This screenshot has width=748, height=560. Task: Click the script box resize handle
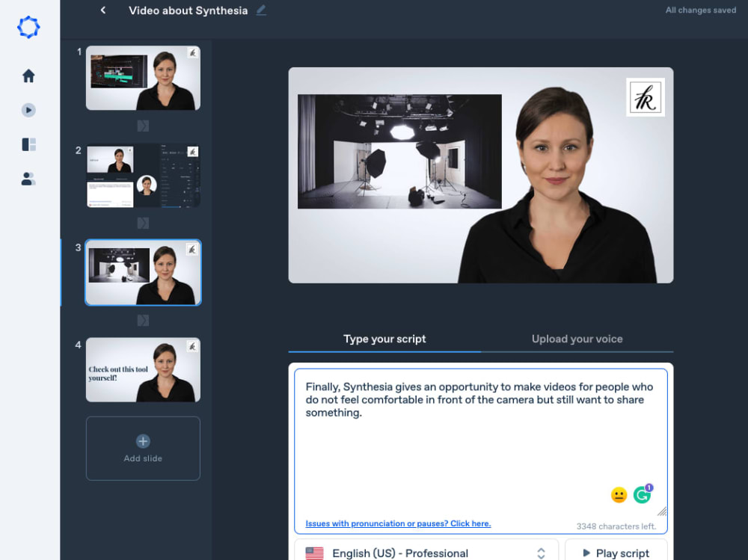click(662, 512)
